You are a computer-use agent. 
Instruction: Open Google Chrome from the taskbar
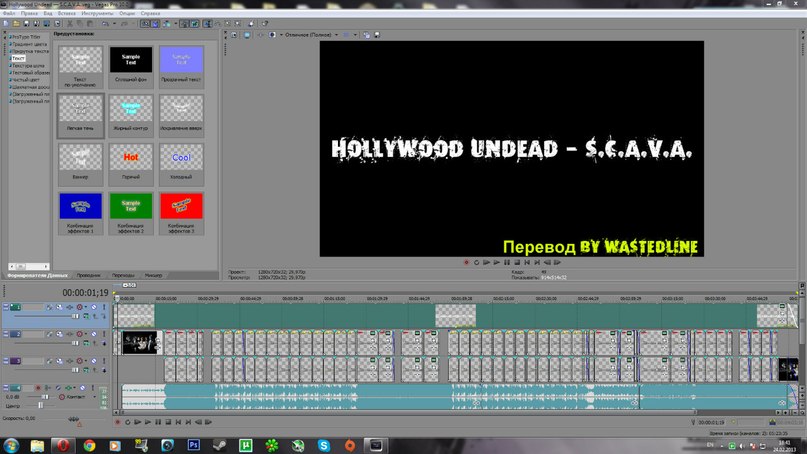click(x=89, y=445)
